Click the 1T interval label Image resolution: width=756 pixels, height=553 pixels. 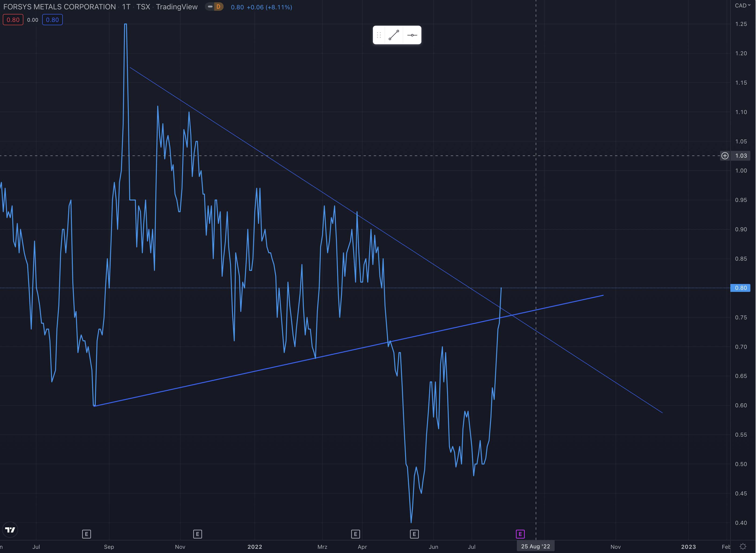pos(126,7)
